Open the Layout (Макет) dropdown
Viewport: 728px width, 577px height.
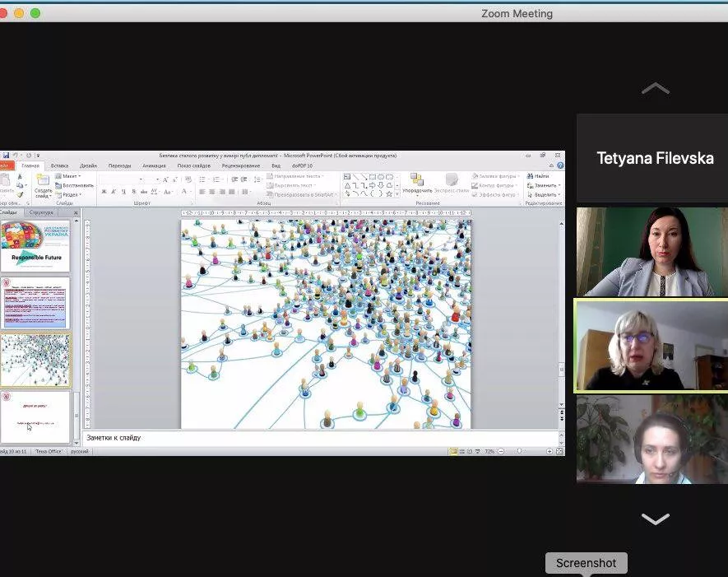[x=69, y=176]
